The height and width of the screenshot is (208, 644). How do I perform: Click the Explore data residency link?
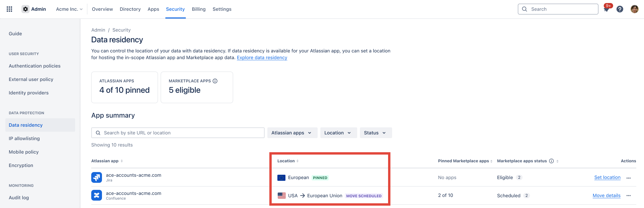tap(262, 57)
